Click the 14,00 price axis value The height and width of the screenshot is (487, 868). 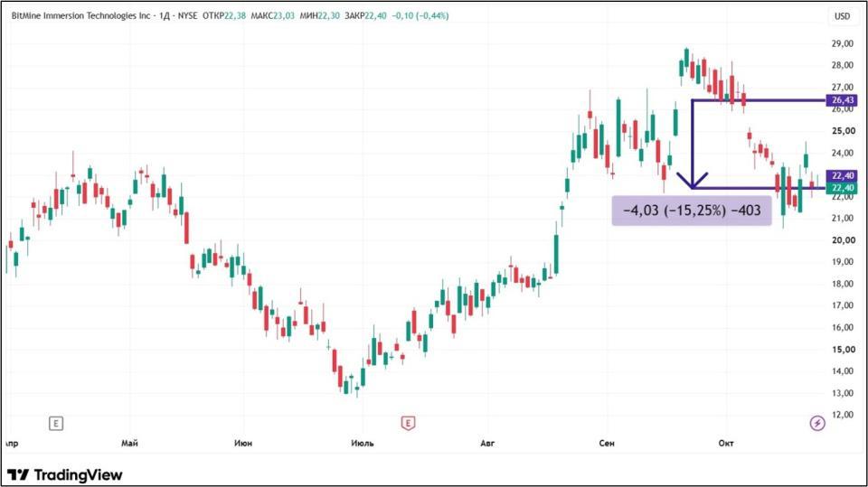click(843, 371)
